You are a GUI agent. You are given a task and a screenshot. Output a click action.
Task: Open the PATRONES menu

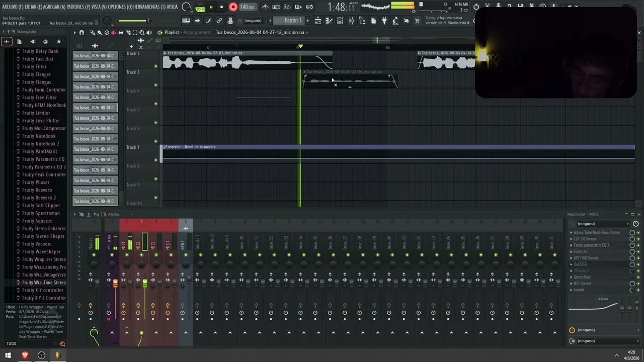[79, 7]
